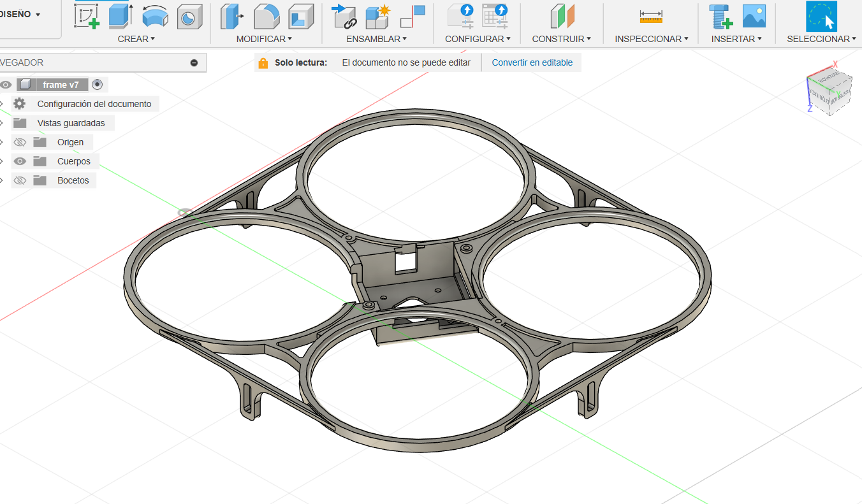Toggle visibility of frame v7 component
Image resolution: width=862 pixels, height=504 pixels.
6,85
